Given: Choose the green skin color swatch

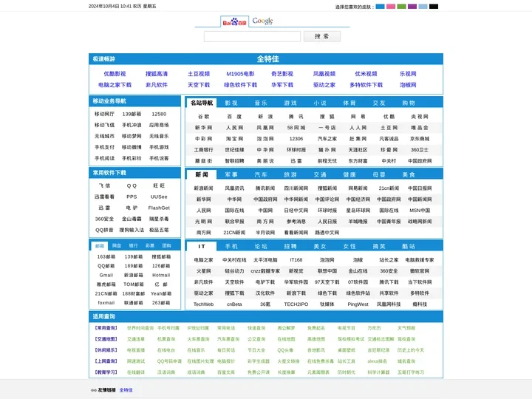Looking at the screenshot, I should [x=401, y=7].
